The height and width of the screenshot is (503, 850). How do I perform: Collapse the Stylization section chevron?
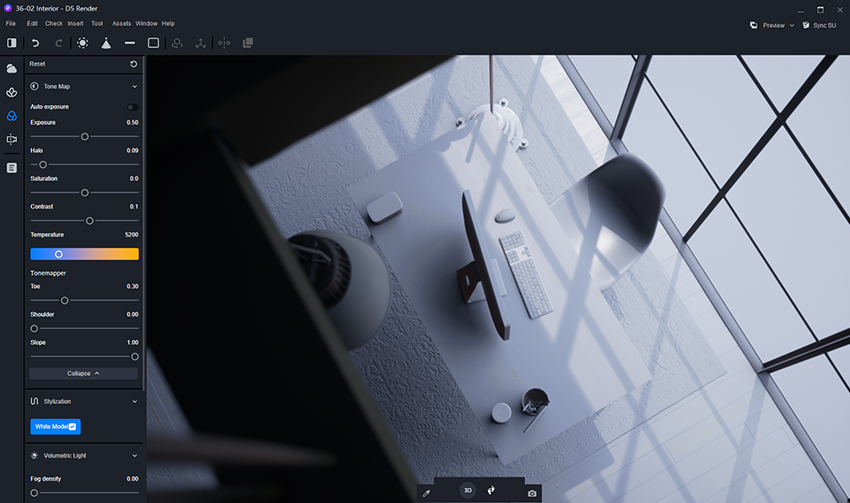pyautogui.click(x=134, y=402)
